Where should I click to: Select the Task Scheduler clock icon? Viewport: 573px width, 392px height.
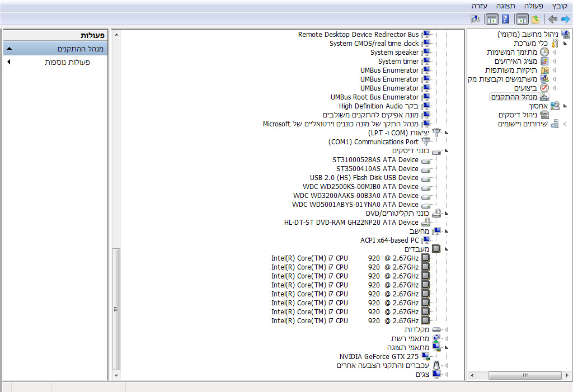(x=544, y=52)
